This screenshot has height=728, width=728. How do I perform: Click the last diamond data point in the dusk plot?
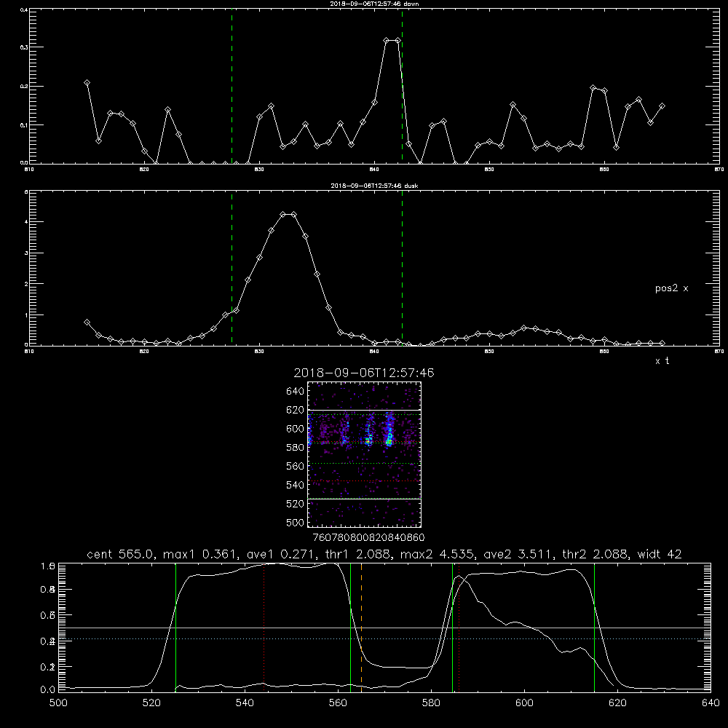click(x=662, y=343)
